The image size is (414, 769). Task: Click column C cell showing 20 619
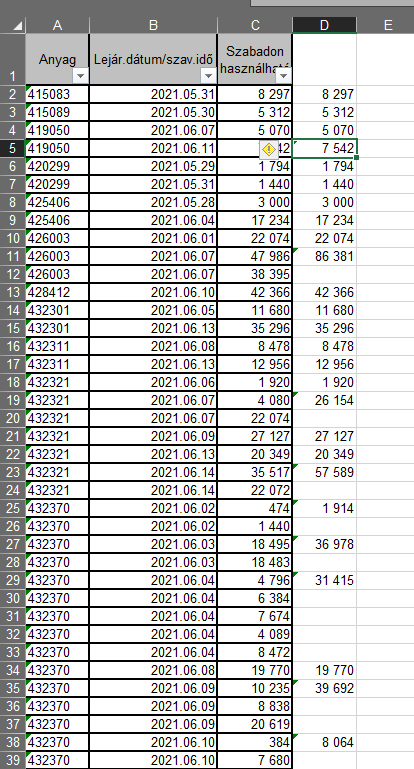click(255, 724)
